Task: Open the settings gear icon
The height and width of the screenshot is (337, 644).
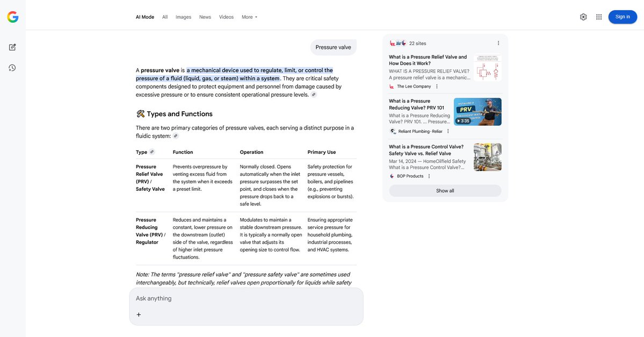Action: pyautogui.click(x=583, y=17)
